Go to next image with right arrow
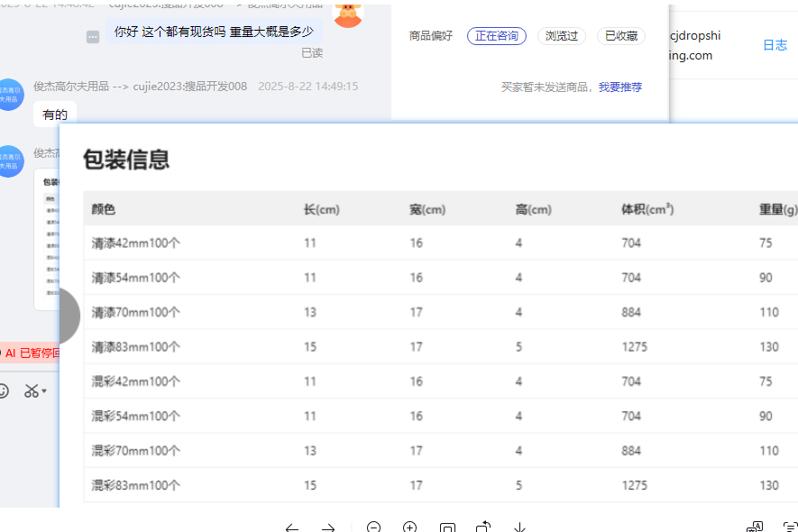Viewport: 798px width, 532px height. [x=329, y=528]
